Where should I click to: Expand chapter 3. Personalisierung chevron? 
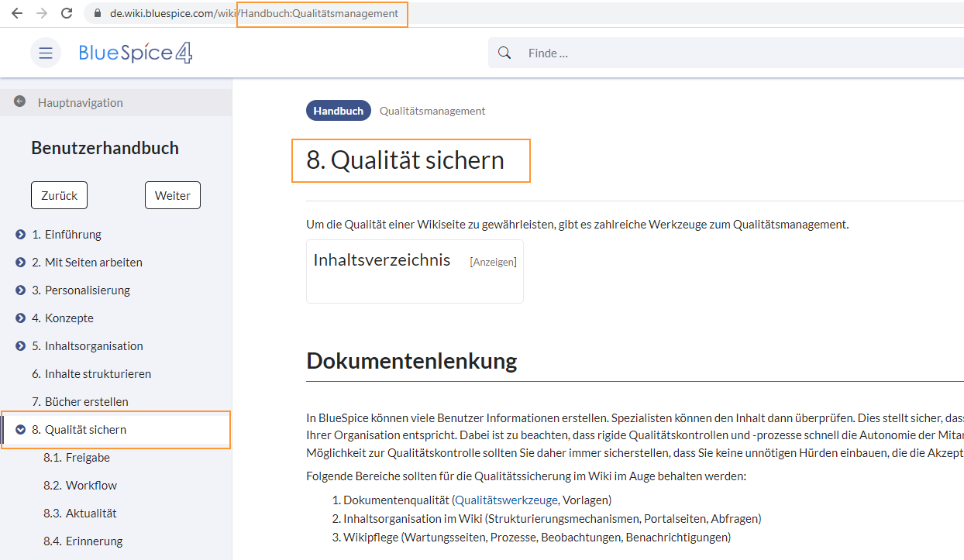(x=21, y=290)
